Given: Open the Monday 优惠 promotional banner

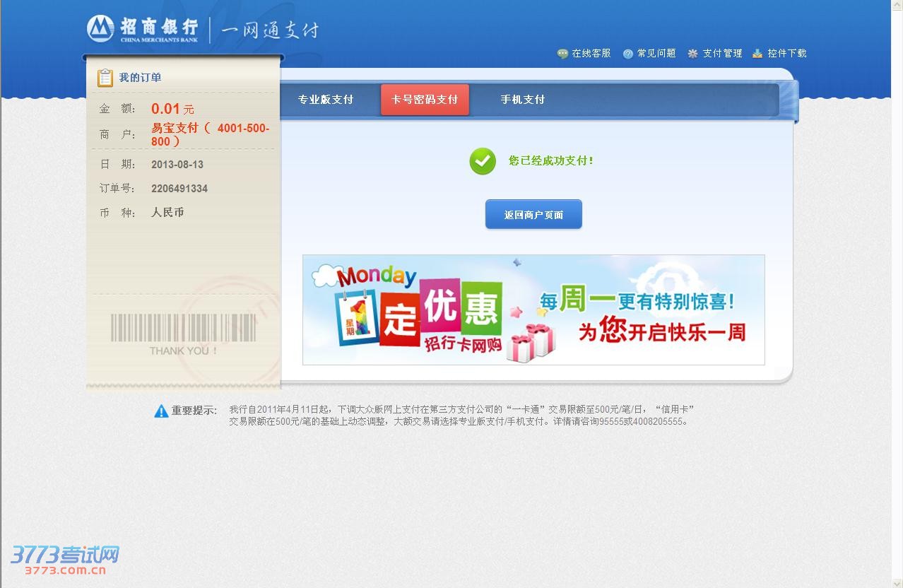Looking at the screenshot, I should [533, 310].
